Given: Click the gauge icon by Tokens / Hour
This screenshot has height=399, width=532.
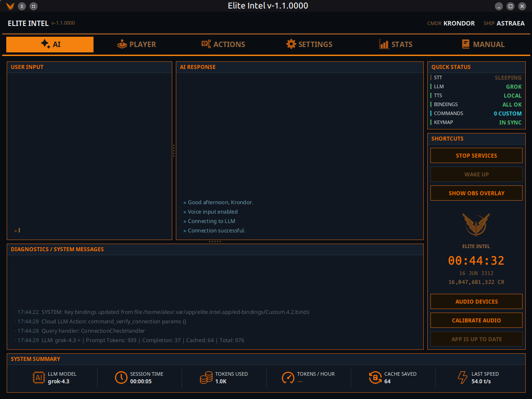Looking at the screenshot, I should (x=288, y=378).
